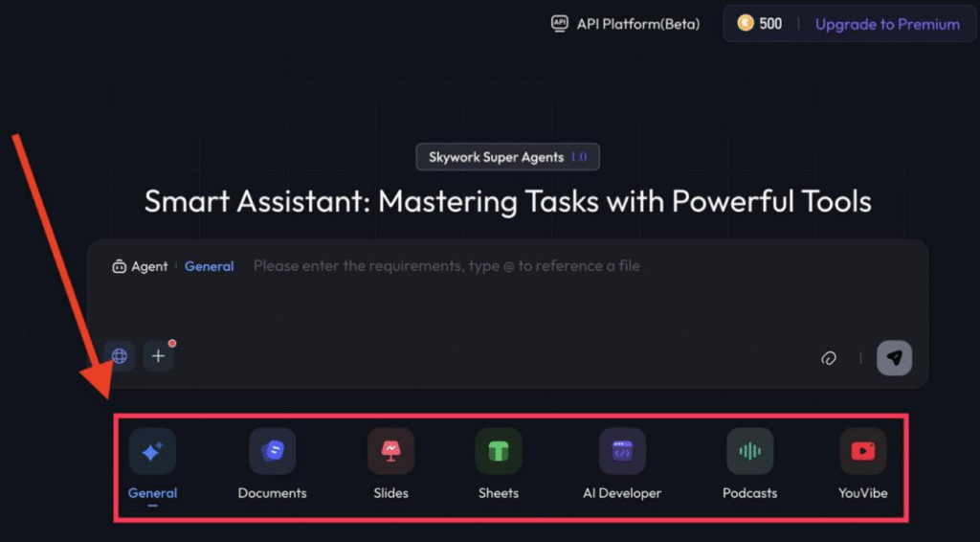View the 500 credits coin balance

tap(760, 24)
